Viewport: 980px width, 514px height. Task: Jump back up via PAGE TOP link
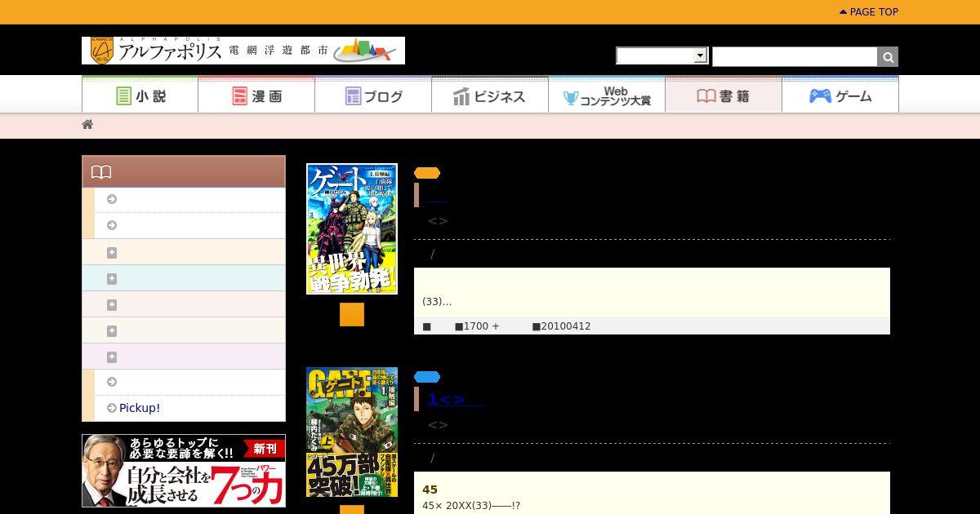point(869,12)
